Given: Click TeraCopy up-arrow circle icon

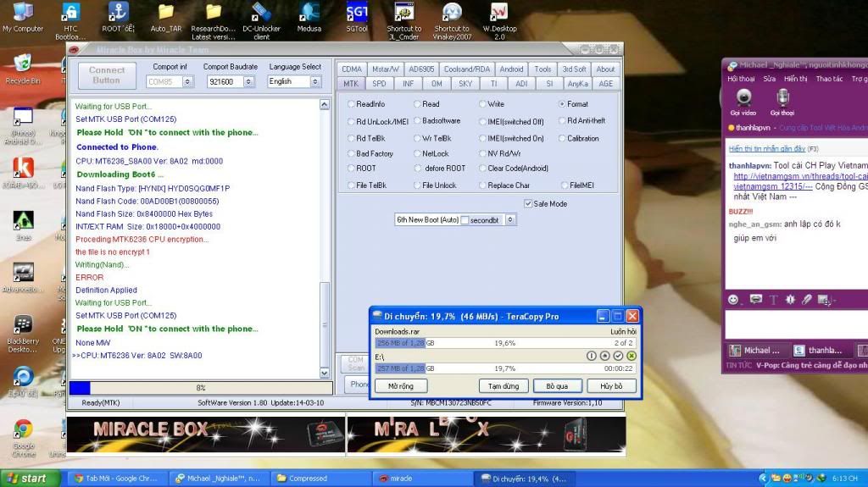Looking at the screenshot, I should (x=604, y=356).
